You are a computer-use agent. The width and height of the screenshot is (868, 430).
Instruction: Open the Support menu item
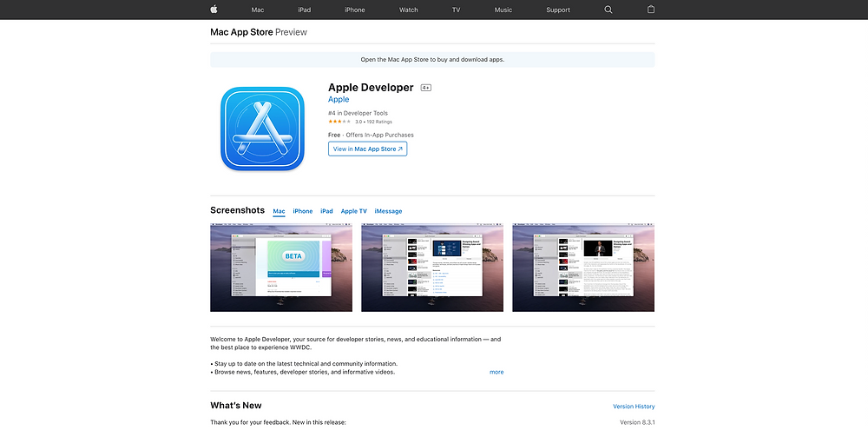point(558,10)
